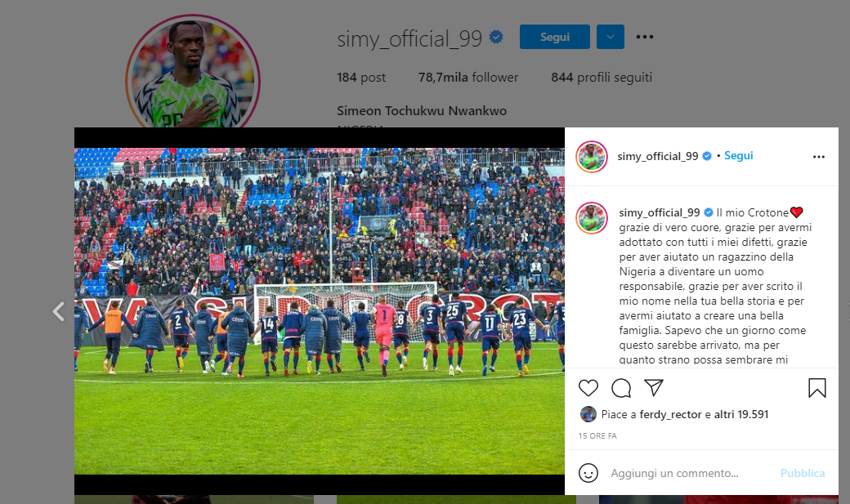Follow via Segui link in post header

(738, 155)
